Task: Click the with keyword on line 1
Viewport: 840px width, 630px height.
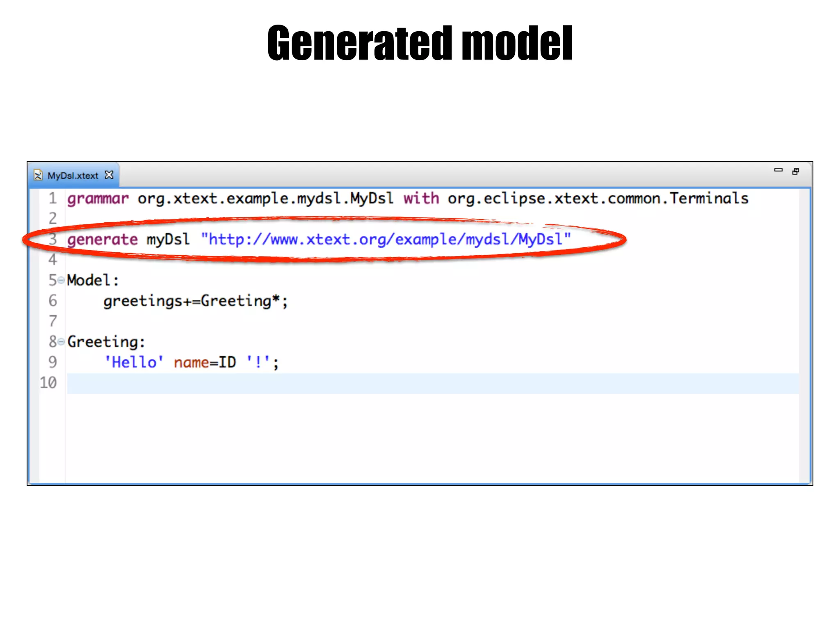Action: coord(421,199)
